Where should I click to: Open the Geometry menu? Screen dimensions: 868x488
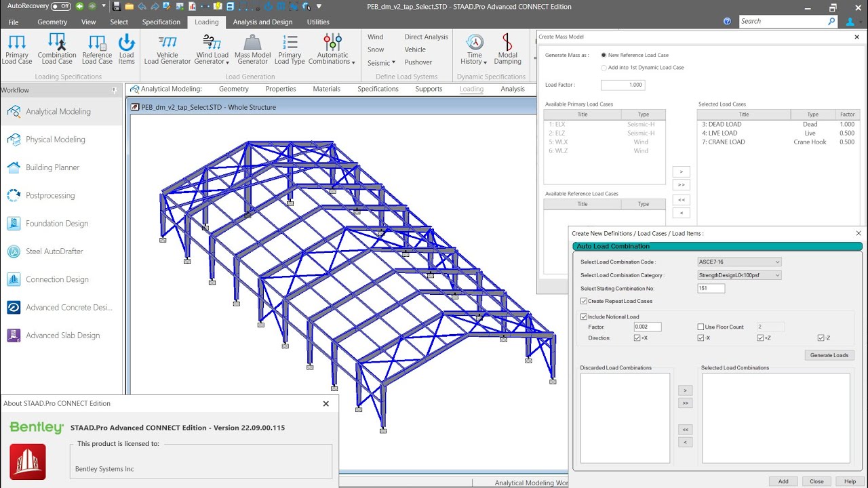52,21
